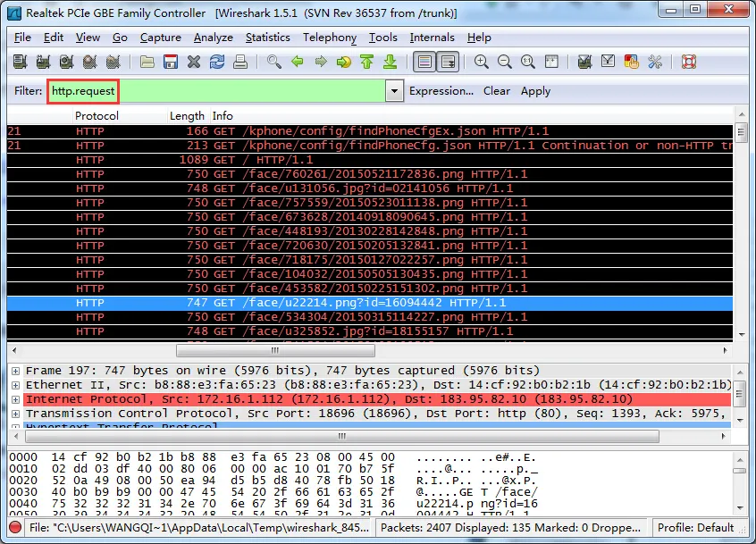Select the u131056.jpg GET packet
The height and width of the screenshot is (544, 756).
(370, 188)
